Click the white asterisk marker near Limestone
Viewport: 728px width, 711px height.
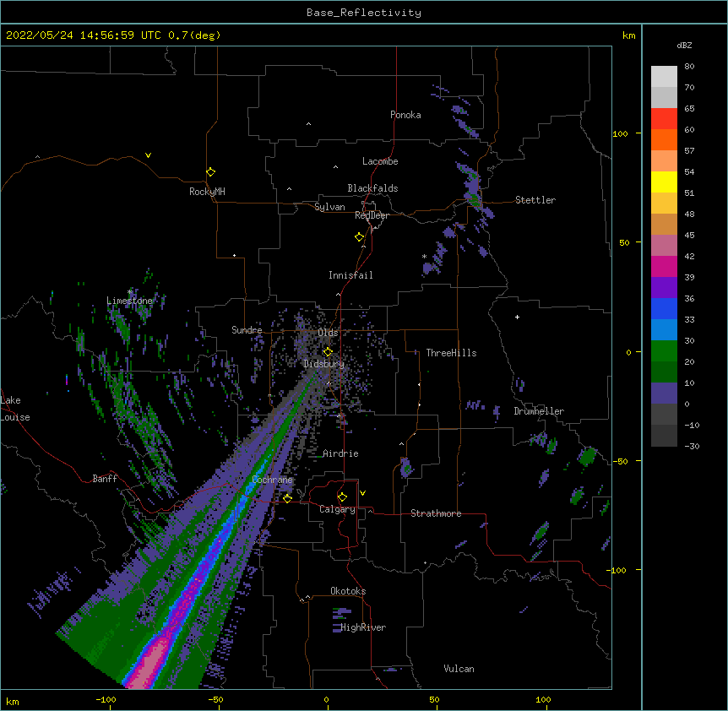(x=130, y=292)
